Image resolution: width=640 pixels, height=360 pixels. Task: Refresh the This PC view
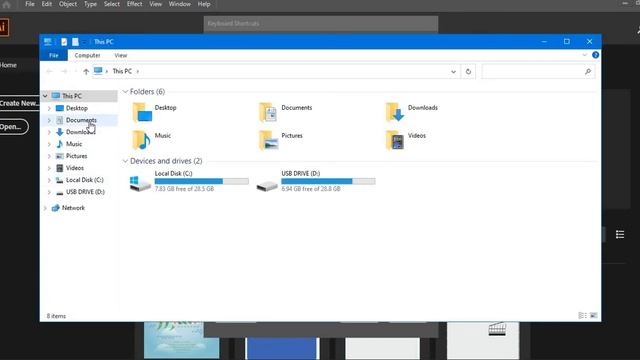coord(468,71)
